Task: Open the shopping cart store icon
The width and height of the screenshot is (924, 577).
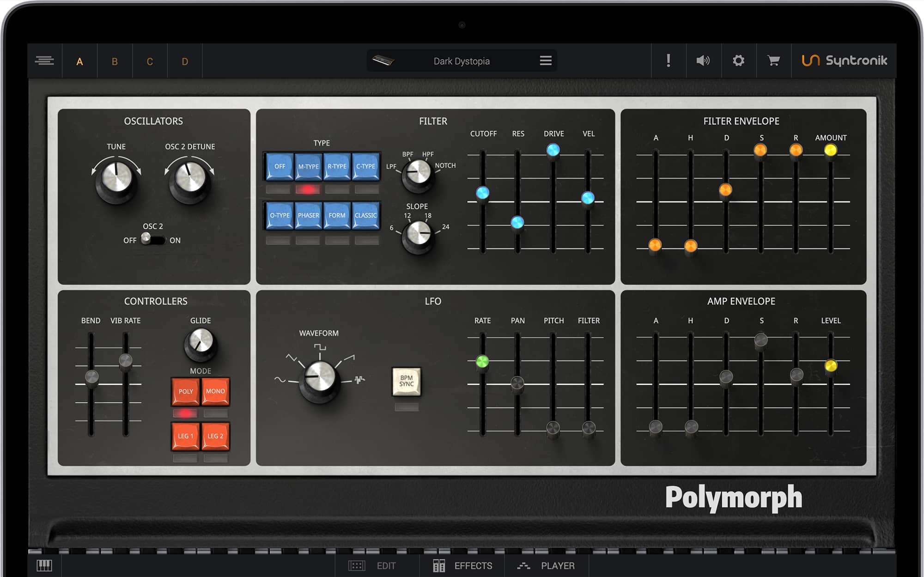Action: pos(773,61)
